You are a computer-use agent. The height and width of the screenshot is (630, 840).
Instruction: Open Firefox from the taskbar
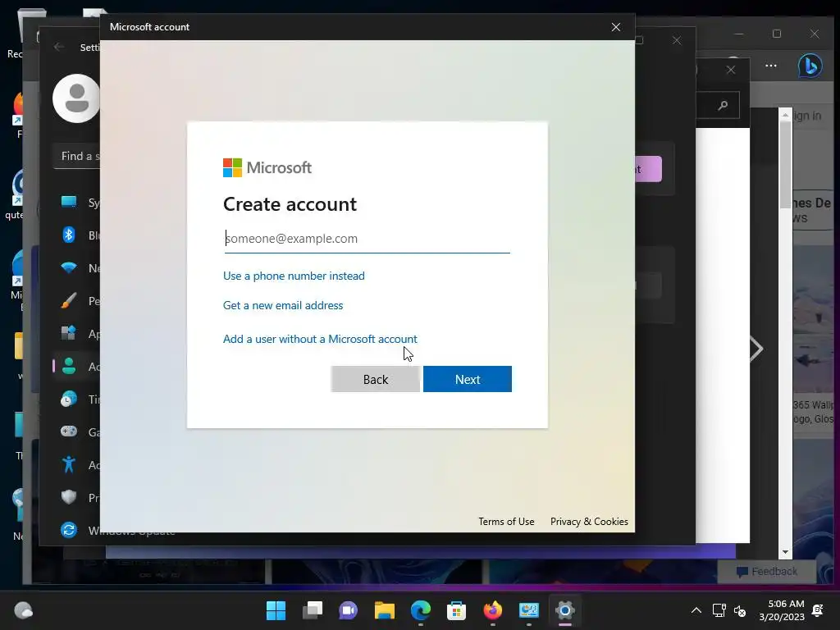tap(493, 610)
